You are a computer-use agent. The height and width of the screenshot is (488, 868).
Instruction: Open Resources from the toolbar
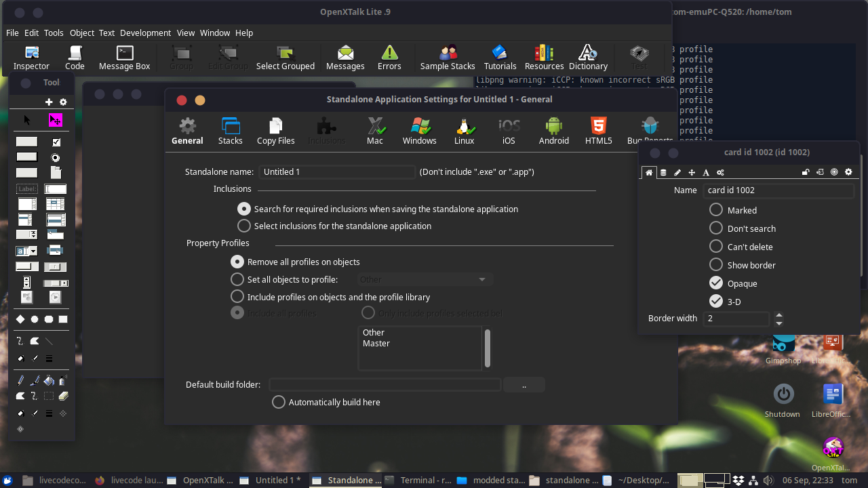(x=544, y=58)
